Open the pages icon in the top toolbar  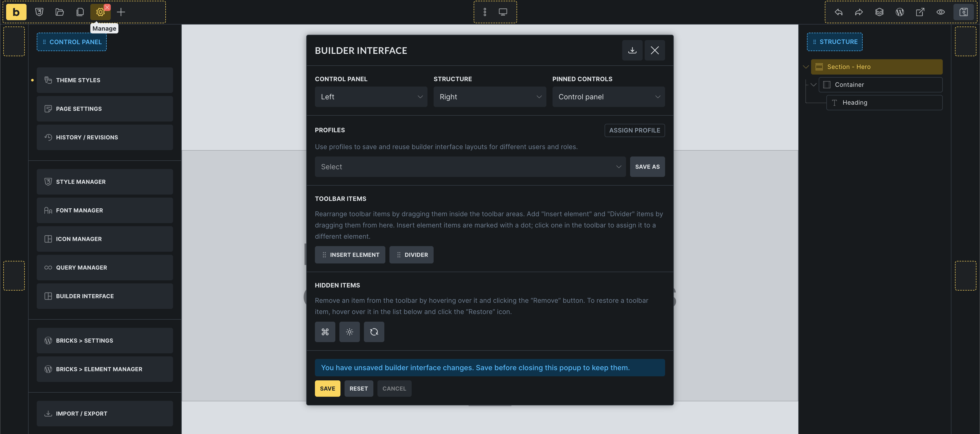(80, 12)
